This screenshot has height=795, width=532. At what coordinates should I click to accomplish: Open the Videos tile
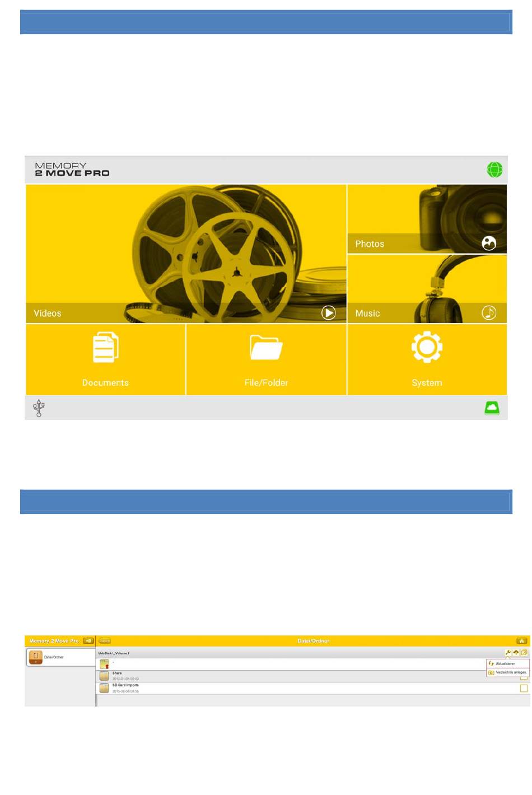tap(186, 254)
